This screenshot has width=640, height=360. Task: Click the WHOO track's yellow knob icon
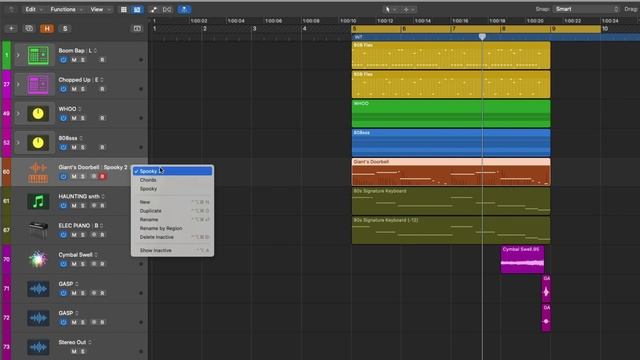click(38, 113)
